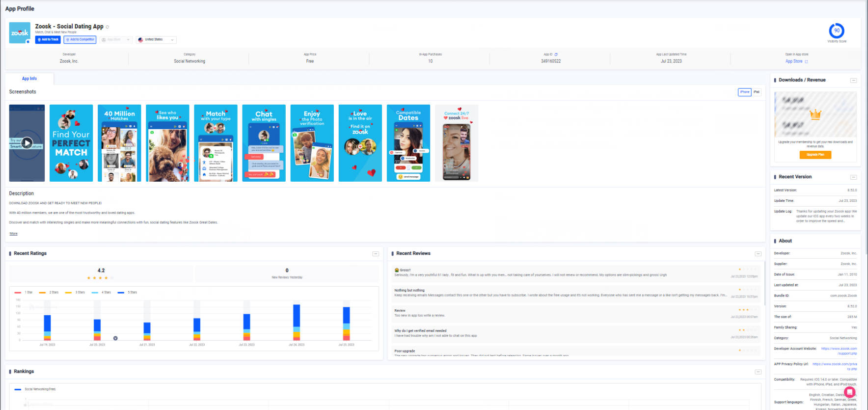868x410 pixels.
Task: Collapse the Recent Ratings panel
Action: pos(376,254)
